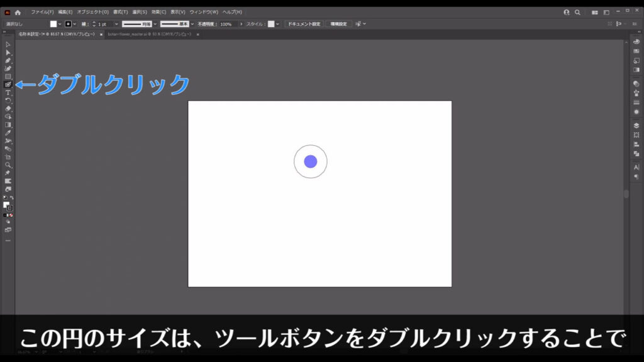
Task: Click the white fill swatch in control bar
Action: (x=53, y=25)
